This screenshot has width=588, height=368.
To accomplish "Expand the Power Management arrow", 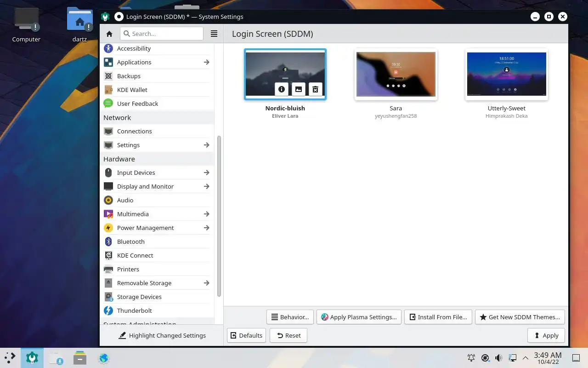I will click(x=207, y=228).
